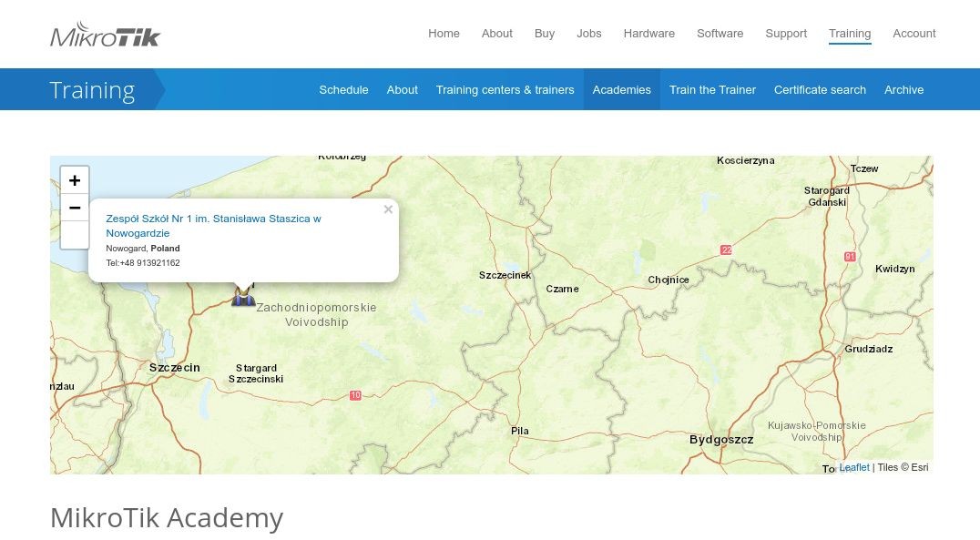Open Training centers & trainers tab
980x540 pixels.
505,90
